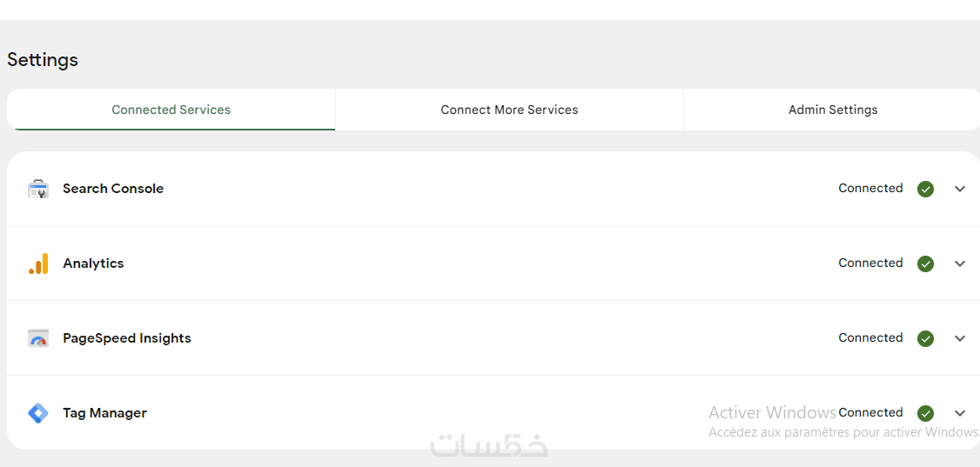Go to the Admin Settings tab
Image resolution: width=980 pixels, height=467 pixels.
833,110
